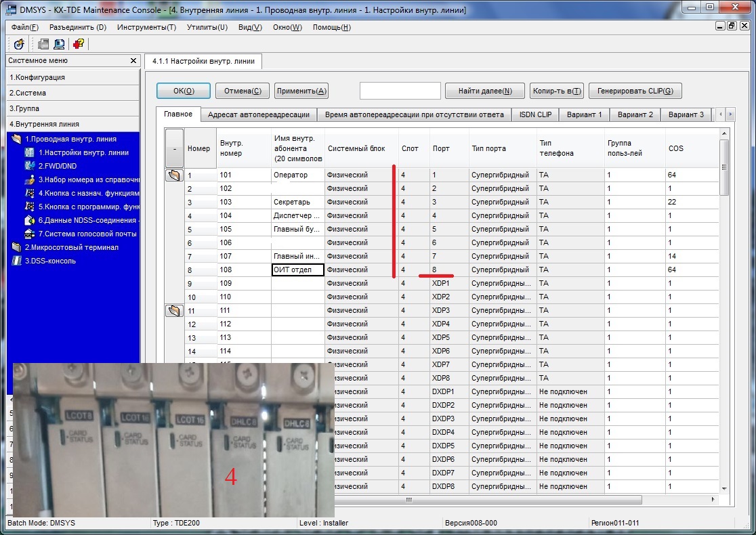756x535 pixels.
Task: Click the ОИТ отдел name cell
Action: pyautogui.click(x=298, y=270)
